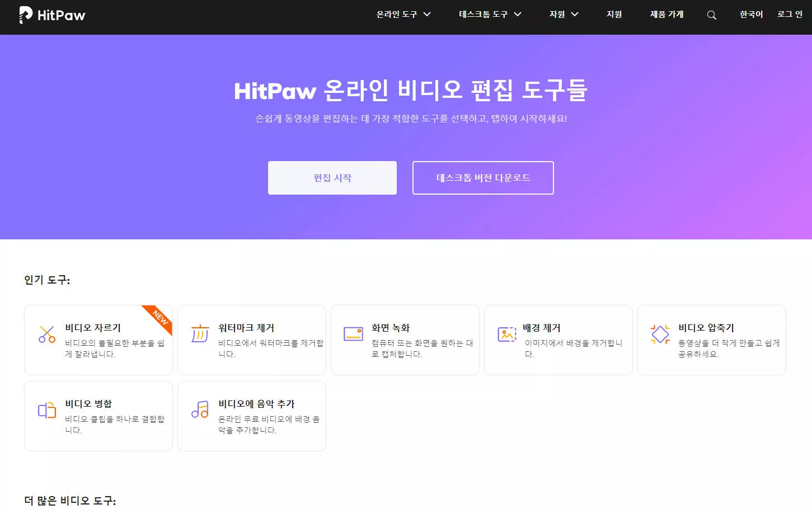Expand the 데스크톱 도구 dropdown chevron
The height and width of the screenshot is (514, 812).
pos(518,15)
